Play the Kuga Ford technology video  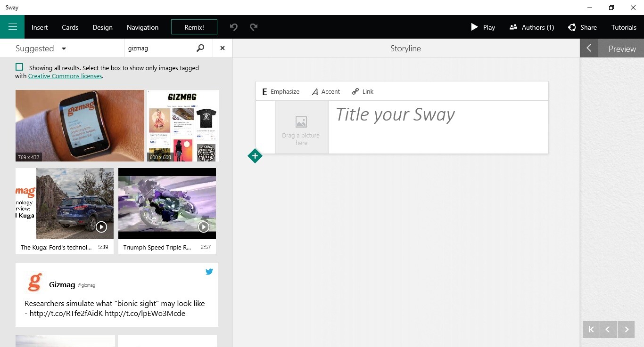pyautogui.click(x=101, y=226)
